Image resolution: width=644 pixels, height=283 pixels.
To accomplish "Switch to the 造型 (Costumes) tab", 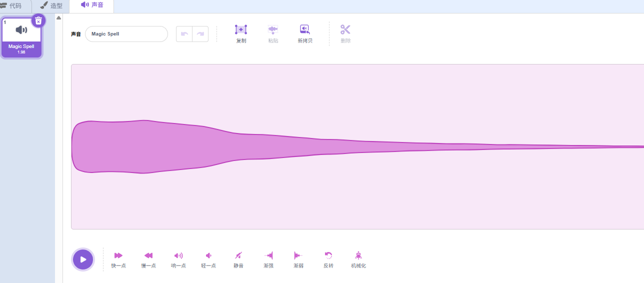I will click(x=51, y=6).
